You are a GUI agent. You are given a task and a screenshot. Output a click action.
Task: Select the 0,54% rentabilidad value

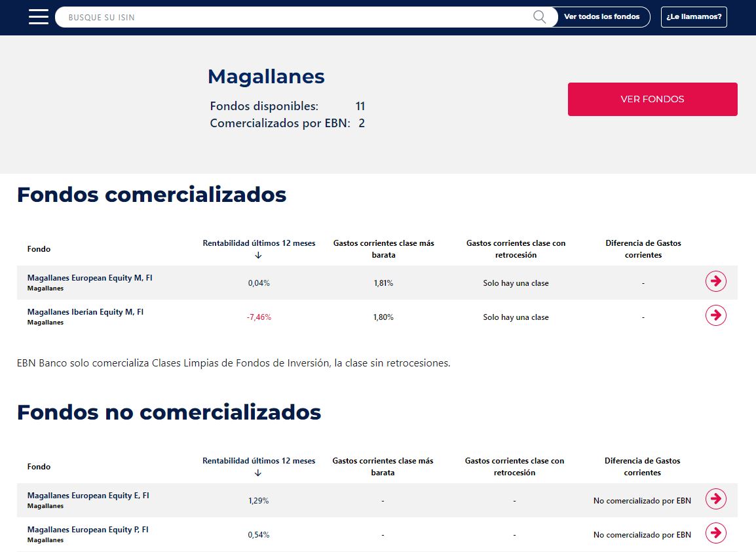[258, 535]
